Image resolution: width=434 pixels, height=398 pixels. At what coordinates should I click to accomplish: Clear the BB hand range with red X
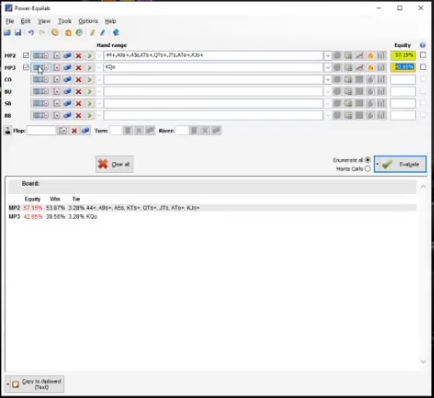click(79, 116)
